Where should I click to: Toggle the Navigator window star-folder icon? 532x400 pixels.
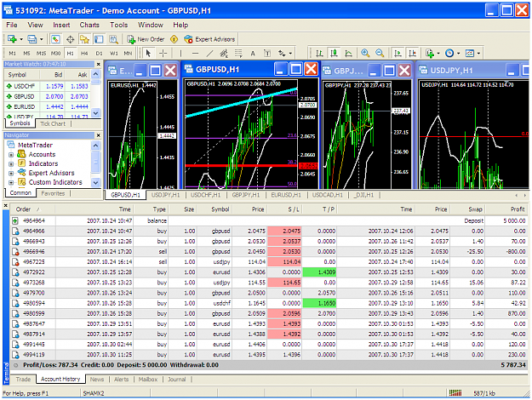point(84,39)
